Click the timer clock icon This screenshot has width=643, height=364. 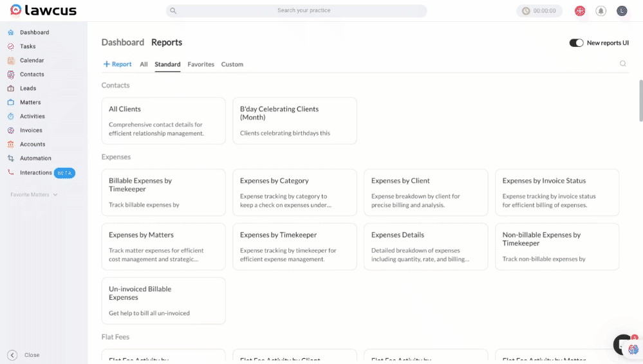point(526,11)
